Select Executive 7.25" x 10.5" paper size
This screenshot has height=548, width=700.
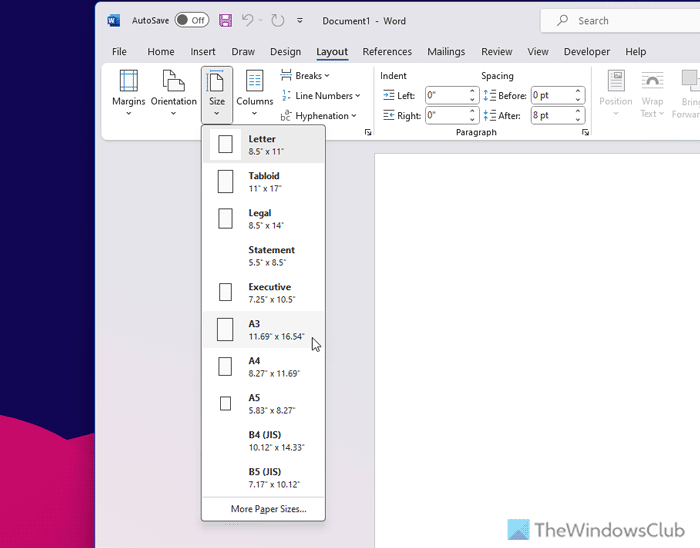coord(263,293)
